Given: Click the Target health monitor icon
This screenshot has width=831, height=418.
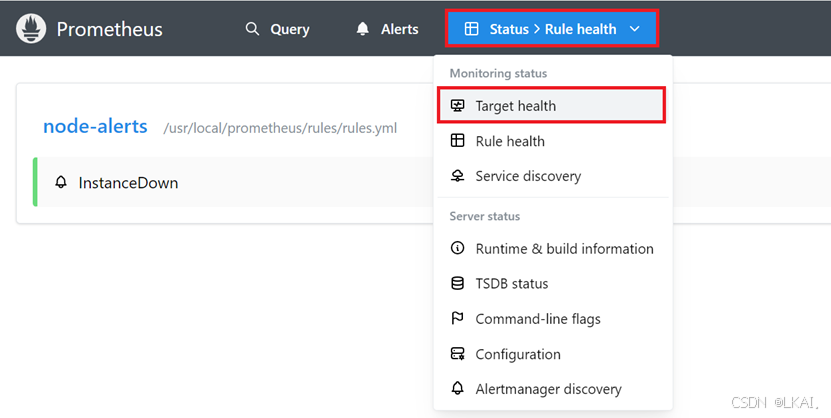Looking at the screenshot, I should coord(457,105).
